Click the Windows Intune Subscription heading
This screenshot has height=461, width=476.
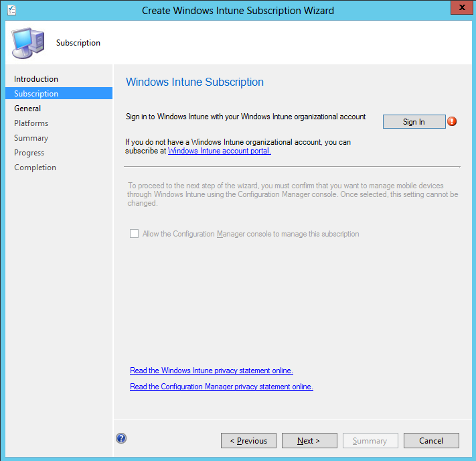pyautogui.click(x=195, y=82)
